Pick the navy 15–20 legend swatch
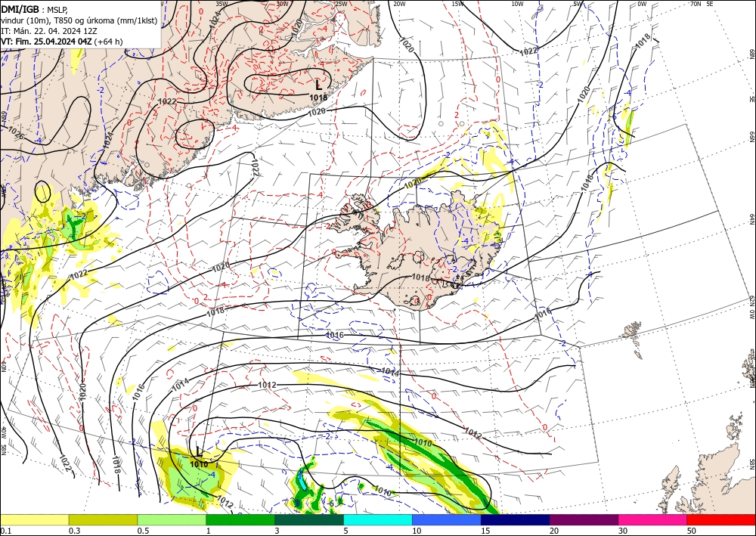 pos(516,519)
